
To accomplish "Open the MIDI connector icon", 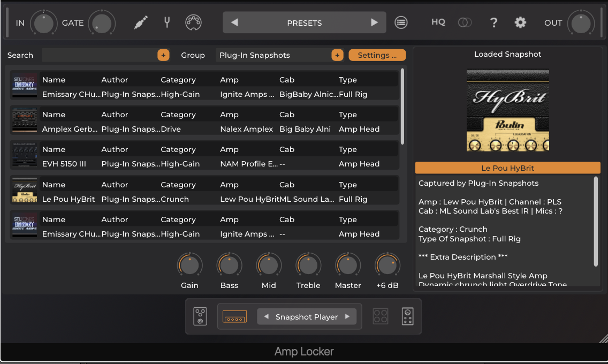I will pos(193,22).
